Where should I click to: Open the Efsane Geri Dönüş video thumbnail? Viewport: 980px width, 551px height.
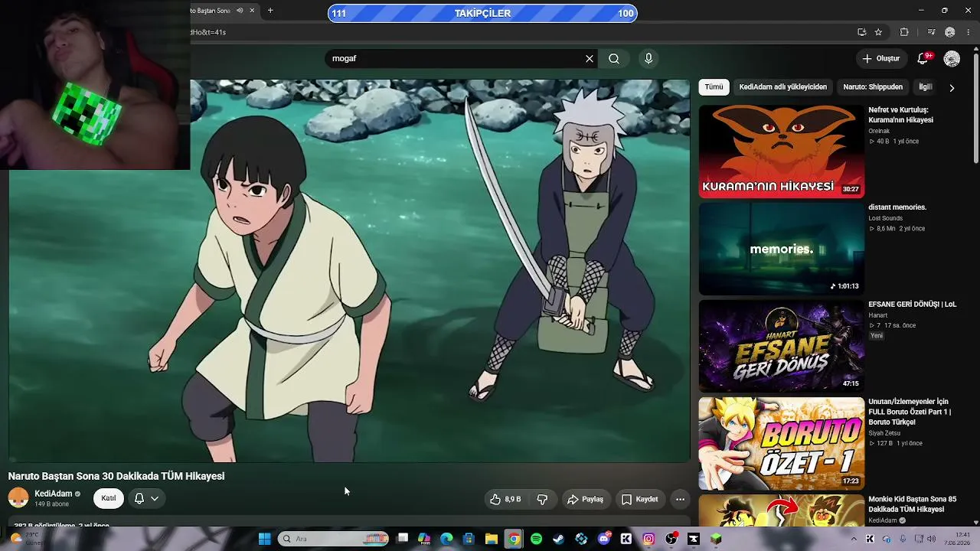pos(781,346)
